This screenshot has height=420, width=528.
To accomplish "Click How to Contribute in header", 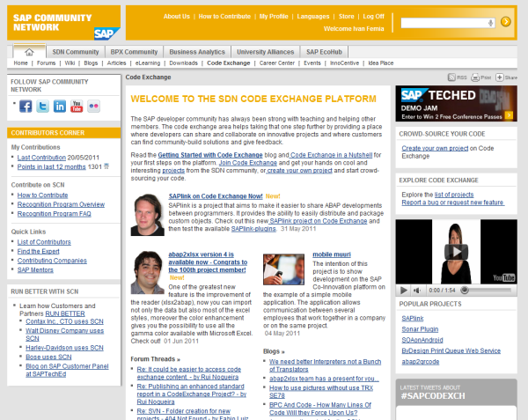I will pyautogui.click(x=224, y=16).
